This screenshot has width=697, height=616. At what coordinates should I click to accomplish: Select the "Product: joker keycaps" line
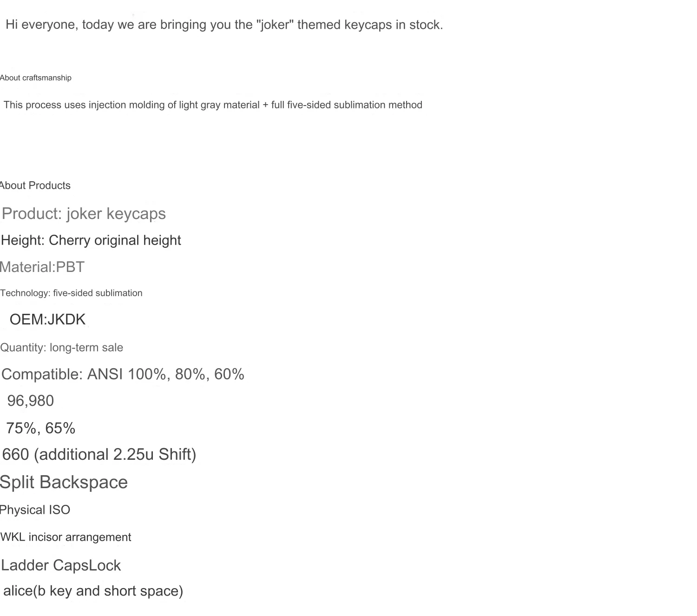[x=84, y=213]
